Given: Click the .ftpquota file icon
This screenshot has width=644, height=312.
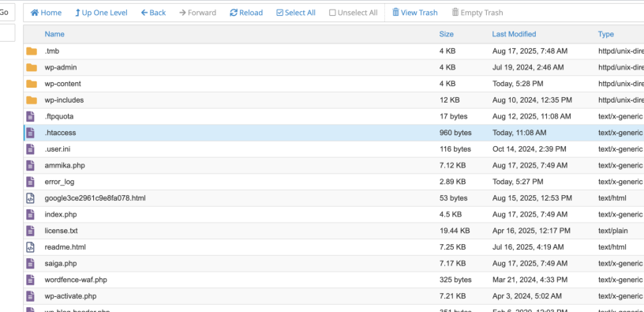Looking at the screenshot, I should pyautogui.click(x=31, y=116).
